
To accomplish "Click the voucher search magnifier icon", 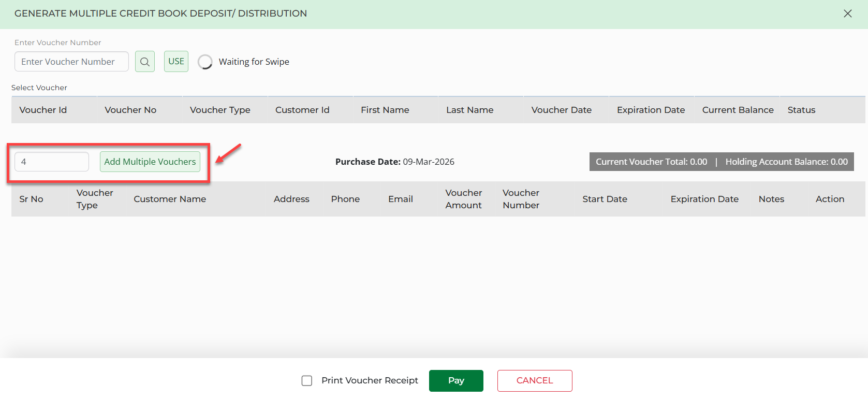I will pyautogui.click(x=145, y=62).
